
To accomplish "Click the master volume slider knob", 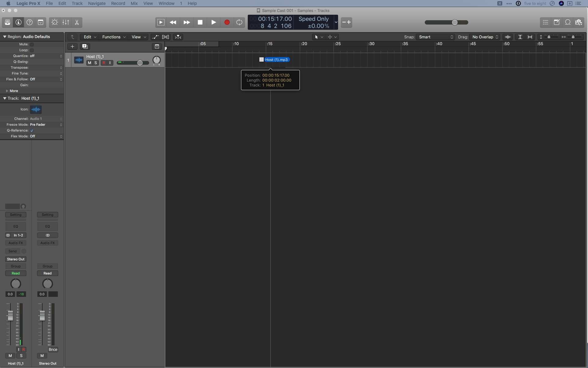I will 455,22.
